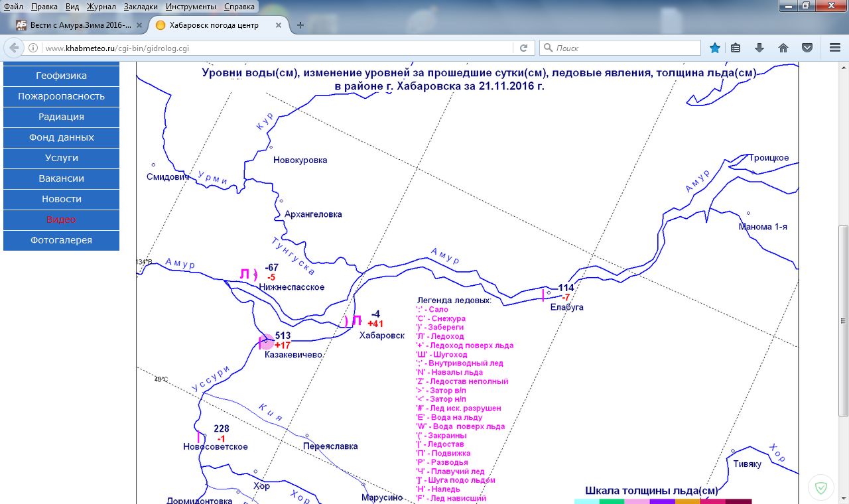This screenshot has width=849, height=504.
Task: Open a new tab with plus button
Action: [x=300, y=25]
